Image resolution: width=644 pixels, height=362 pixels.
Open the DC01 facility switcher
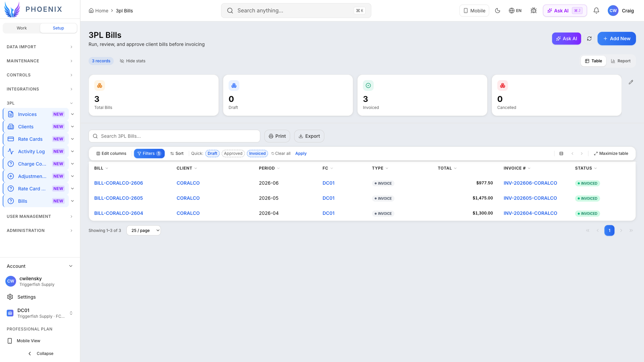(x=40, y=313)
